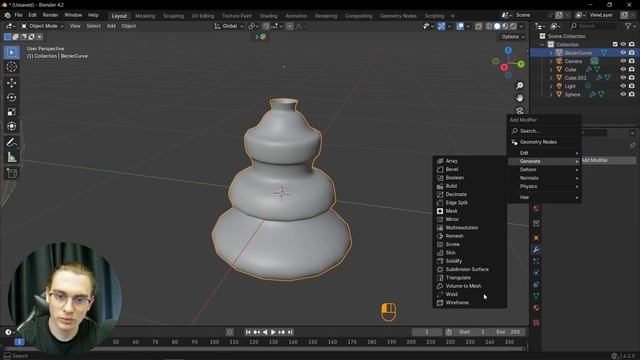
Task: Select the Add Cube tool
Action: tap(11, 173)
